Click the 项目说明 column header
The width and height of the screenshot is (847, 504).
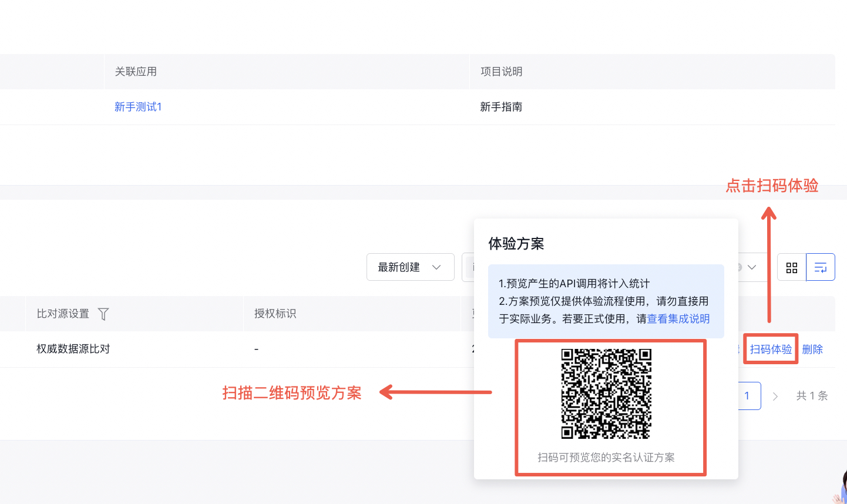501,72
